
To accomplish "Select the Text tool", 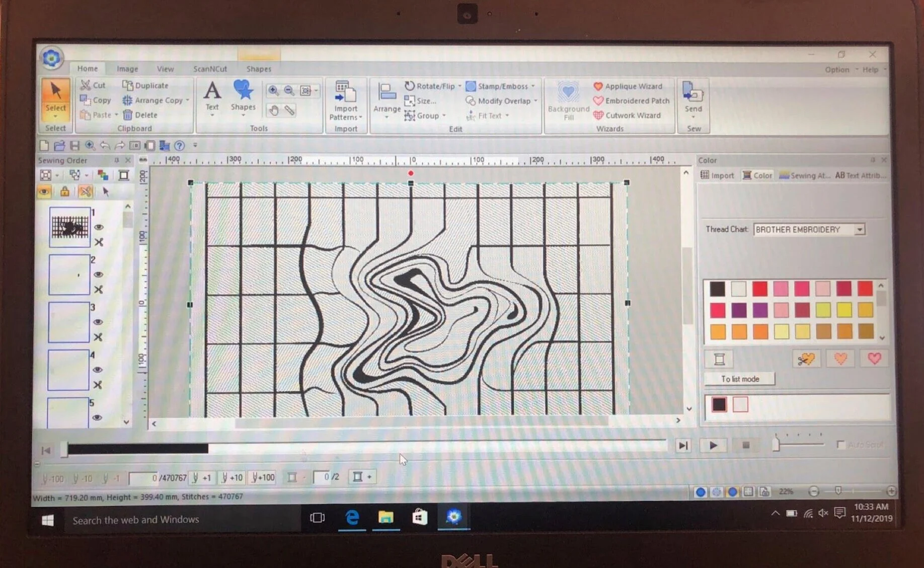I will click(212, 97).
